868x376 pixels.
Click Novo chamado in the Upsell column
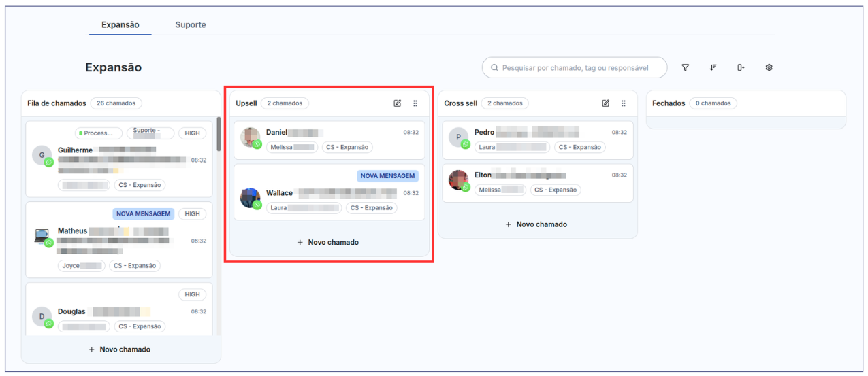click(328, 242)
